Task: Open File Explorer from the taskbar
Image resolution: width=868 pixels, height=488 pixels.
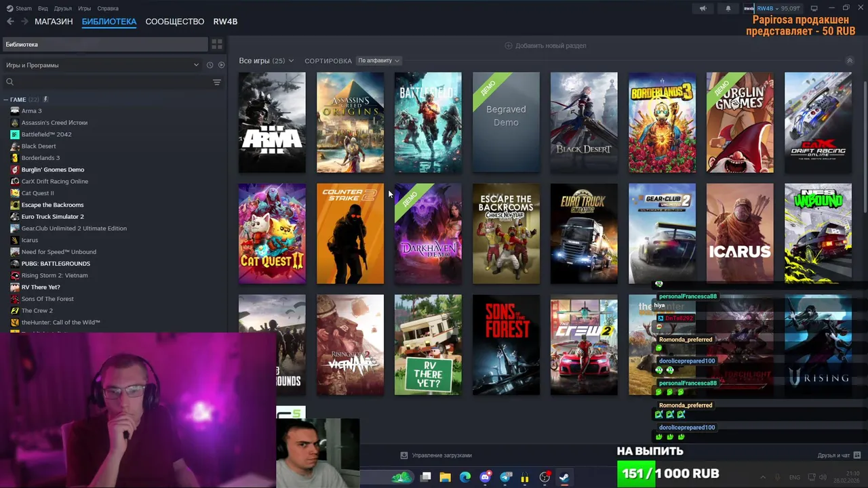Action: tap(445, 477)
